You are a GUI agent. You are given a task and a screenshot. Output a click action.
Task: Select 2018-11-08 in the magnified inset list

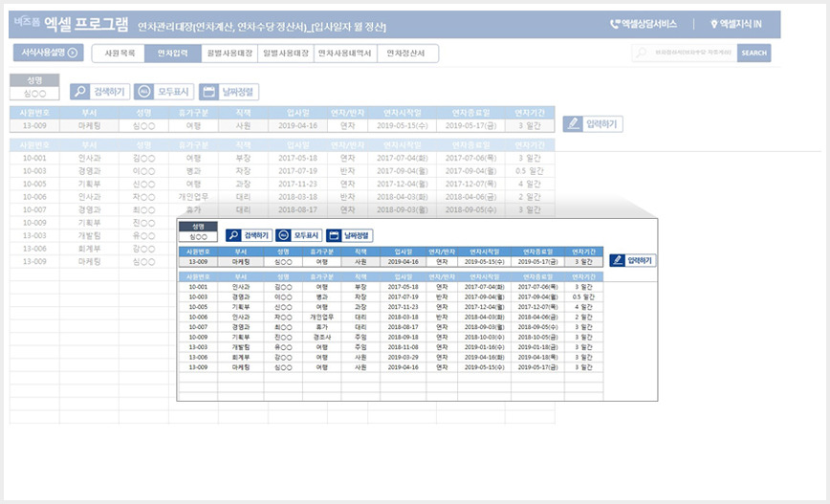403,347
